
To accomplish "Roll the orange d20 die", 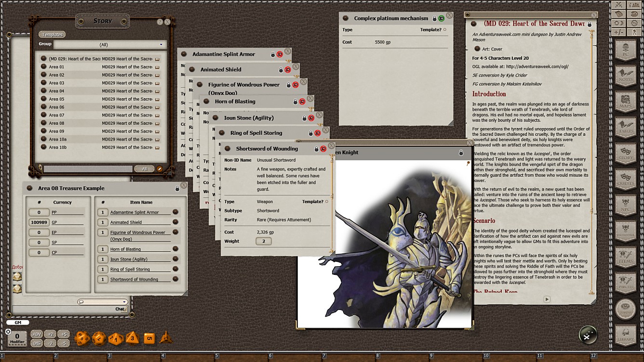I will (83, 338).
